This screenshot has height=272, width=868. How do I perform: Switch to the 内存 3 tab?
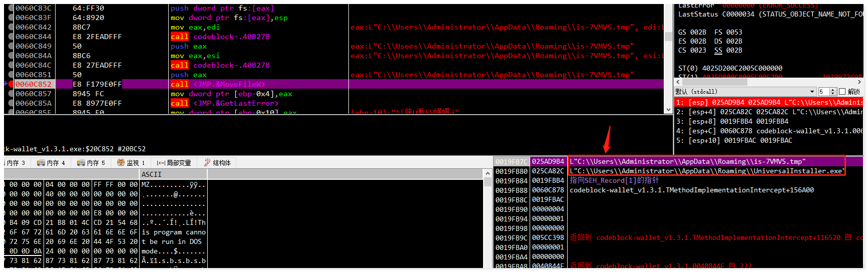coord(15,163)
